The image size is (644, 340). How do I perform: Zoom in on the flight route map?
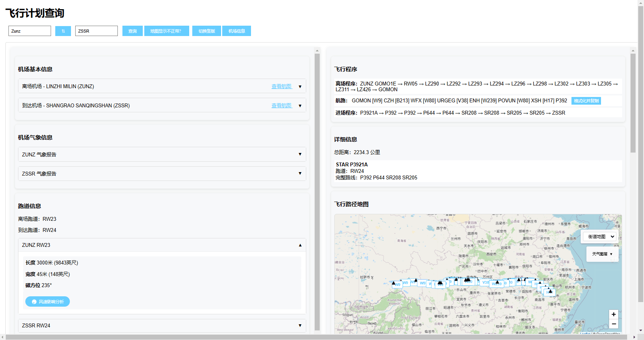click(613, 314)
